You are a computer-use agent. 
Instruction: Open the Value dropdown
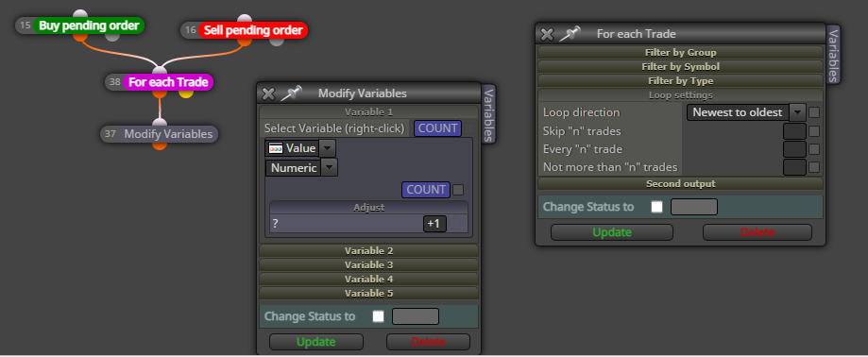[328, 148]
